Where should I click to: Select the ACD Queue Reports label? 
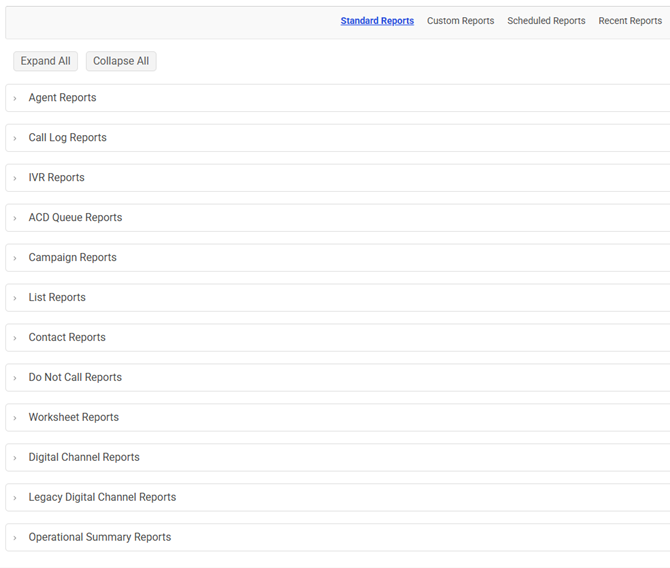click(75, 218)
